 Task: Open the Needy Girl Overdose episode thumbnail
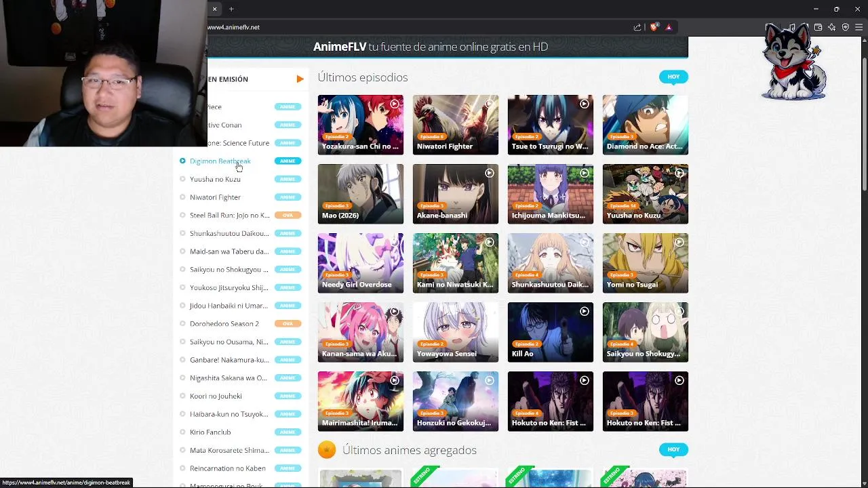361,263
